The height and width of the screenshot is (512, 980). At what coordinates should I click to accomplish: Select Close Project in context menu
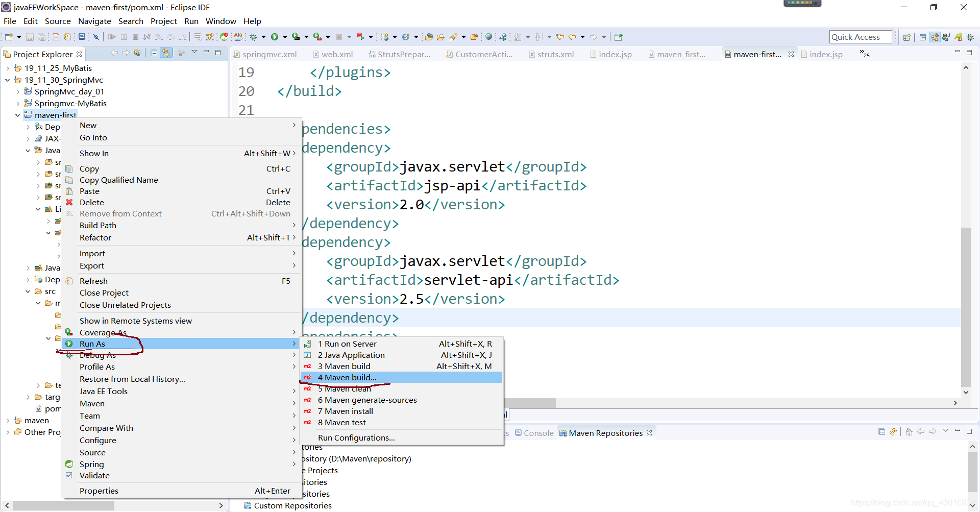tap(182, 292)
